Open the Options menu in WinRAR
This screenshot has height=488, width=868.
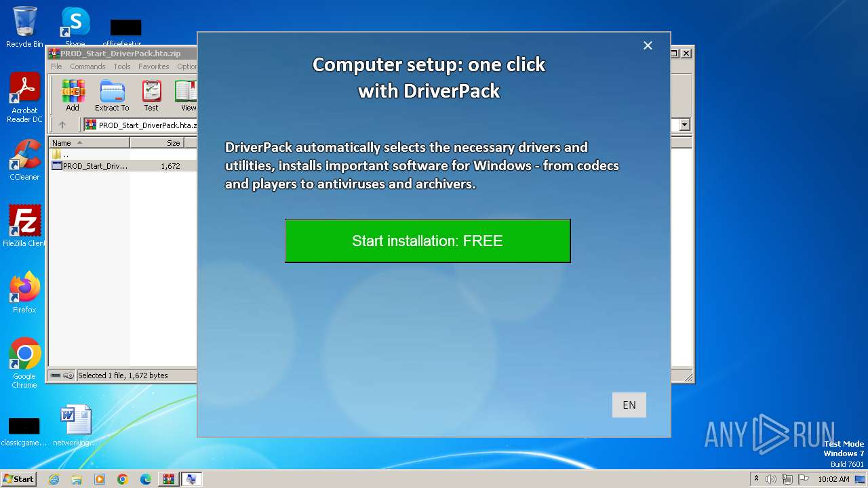186,66
